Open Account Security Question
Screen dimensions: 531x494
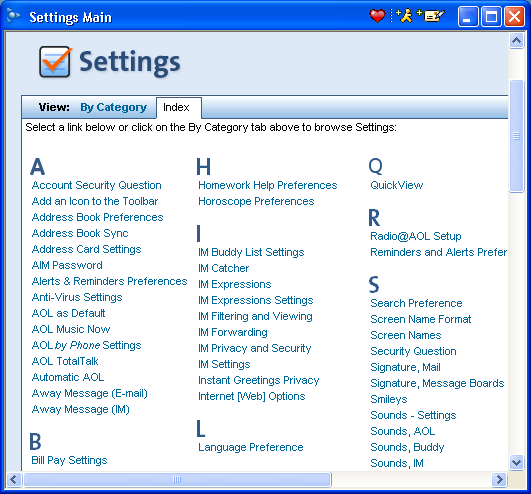tap(97, 185)
